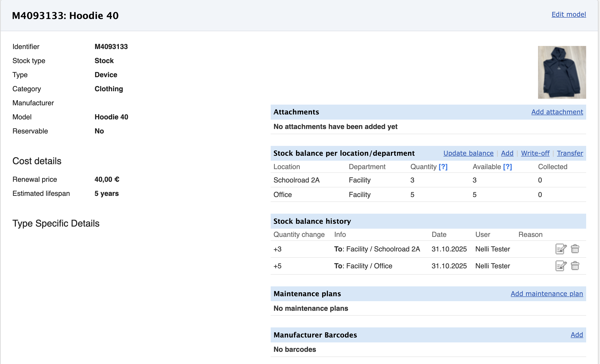Edit the +3 Schoolroad 2A history entry
This screenshot has height=364, width=600.
click(561, 249)
